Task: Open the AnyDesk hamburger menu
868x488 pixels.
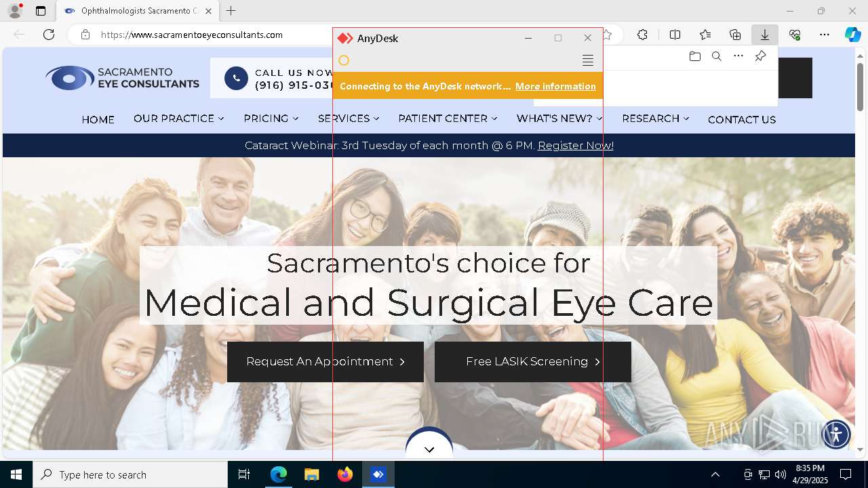Action: click(588, 60)
